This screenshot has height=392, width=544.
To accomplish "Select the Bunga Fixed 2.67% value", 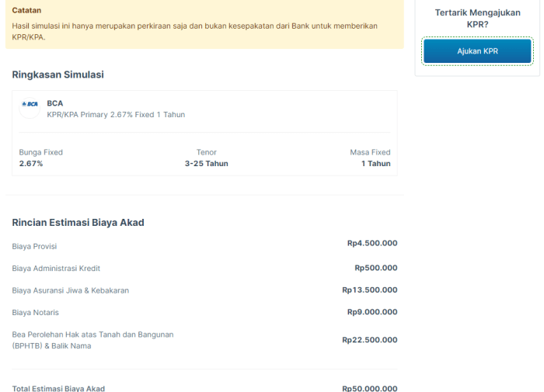I will click(x=31, y=164).
